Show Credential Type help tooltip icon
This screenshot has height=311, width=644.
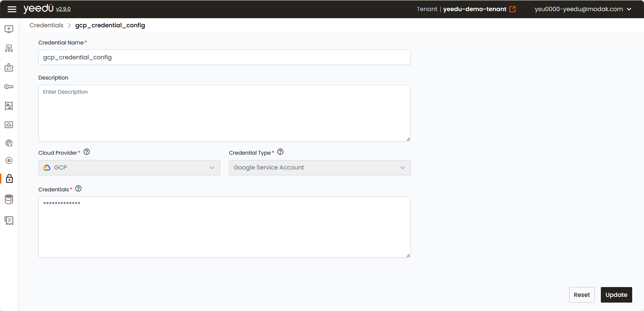[x=281, y=152]
